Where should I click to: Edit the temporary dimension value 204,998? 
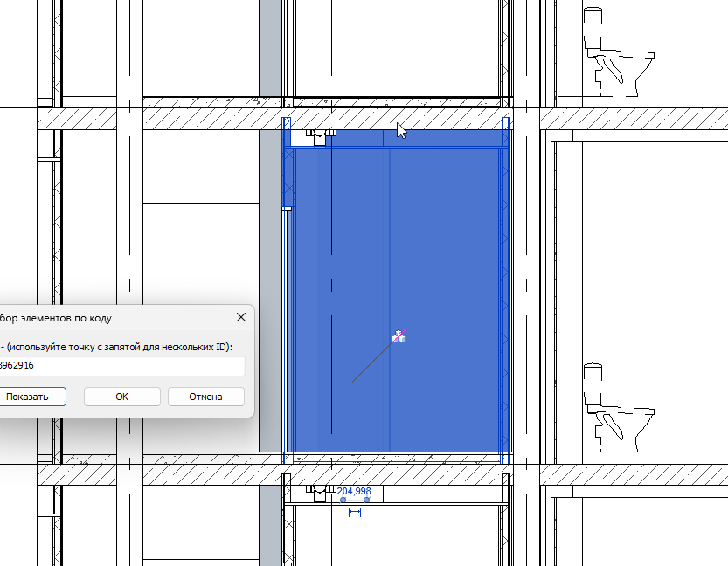(x=354, y=491)
